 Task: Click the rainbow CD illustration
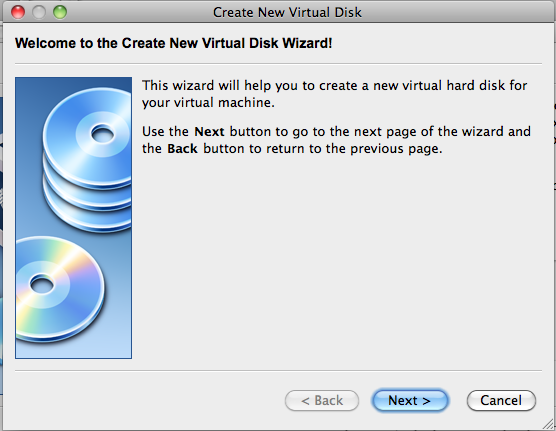click(x=60, y=289)
